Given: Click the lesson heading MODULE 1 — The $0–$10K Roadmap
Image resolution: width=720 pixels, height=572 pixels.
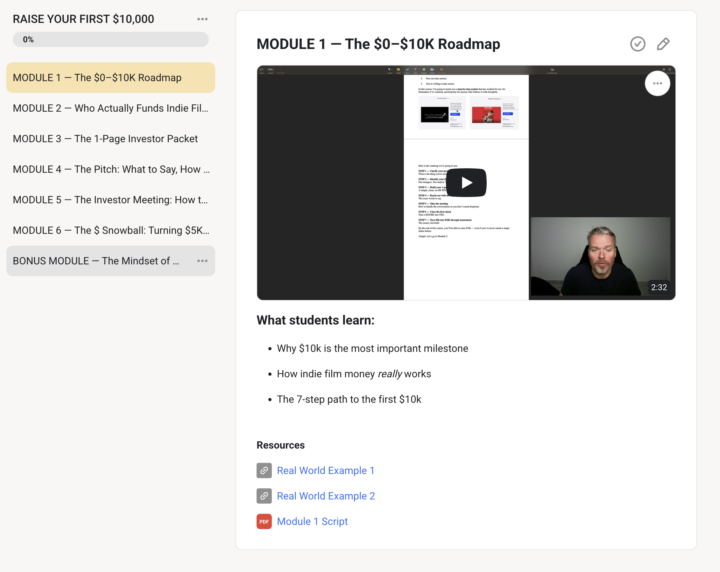Looking at the screenshot, I should click(378, 44).
